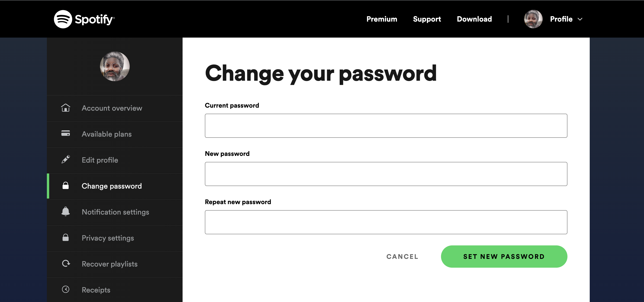644x302 pixels.
Task: Open the Profile menu from the header avatar
Action: pyautogui.click(x=533, y=19)
